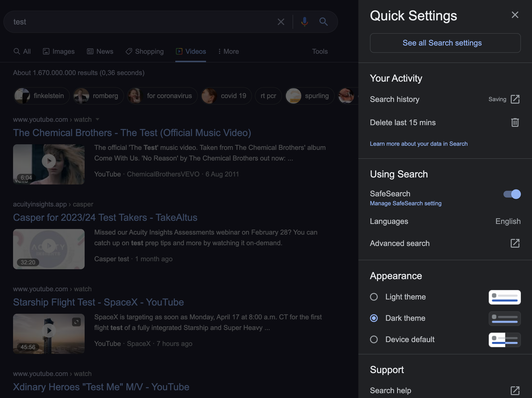Select the Light theme radio button
Viewport: 532px width, 398px height.
click(x=374, y=297)
